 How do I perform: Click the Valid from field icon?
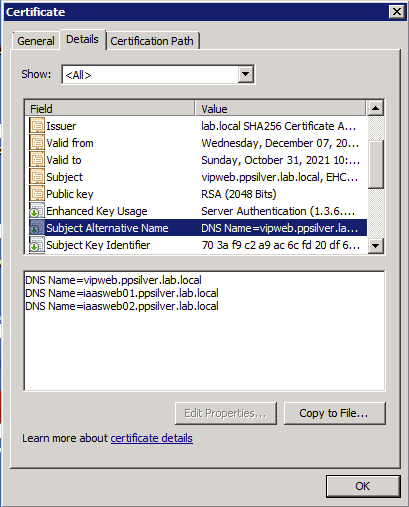(37, 143)
